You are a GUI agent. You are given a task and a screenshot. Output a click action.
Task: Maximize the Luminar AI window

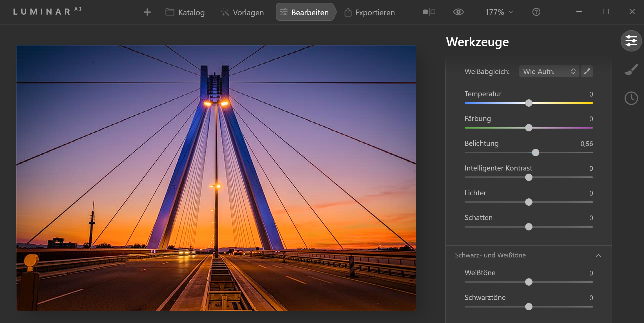[605, 12]
